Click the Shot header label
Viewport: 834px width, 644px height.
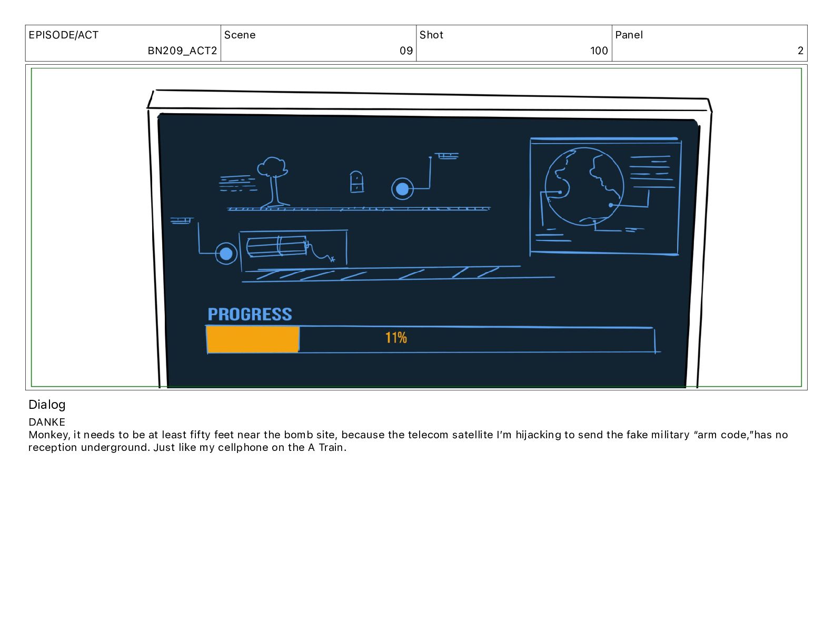click(431, 35)
